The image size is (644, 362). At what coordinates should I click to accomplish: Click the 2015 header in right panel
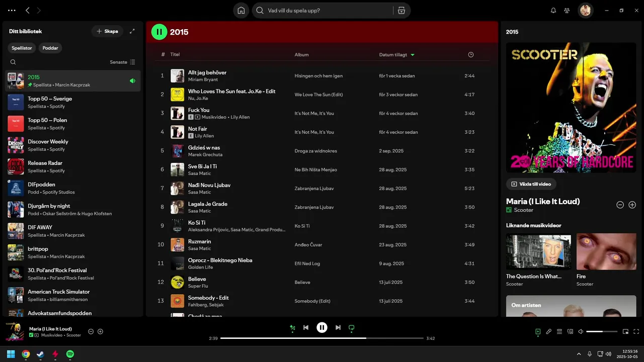coord(512,32)
